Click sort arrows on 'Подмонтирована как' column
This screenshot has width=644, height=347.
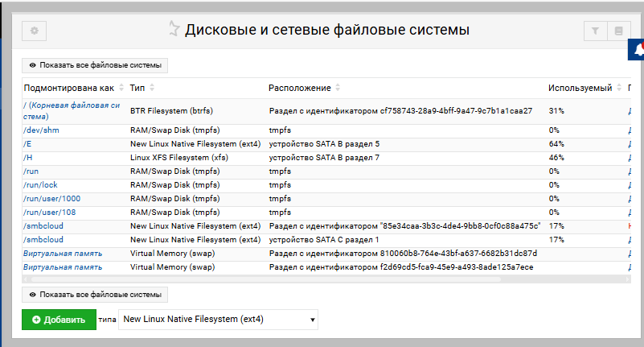[121, 88]
